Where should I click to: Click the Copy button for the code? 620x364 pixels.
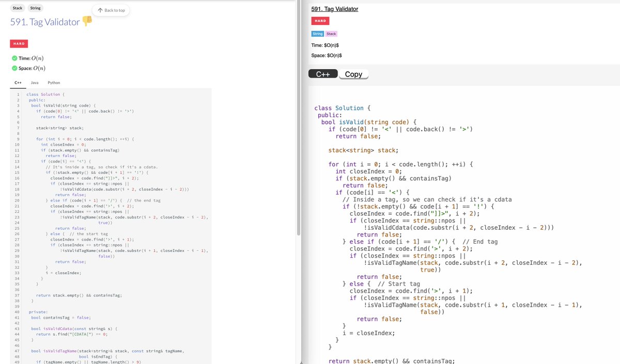353,74
